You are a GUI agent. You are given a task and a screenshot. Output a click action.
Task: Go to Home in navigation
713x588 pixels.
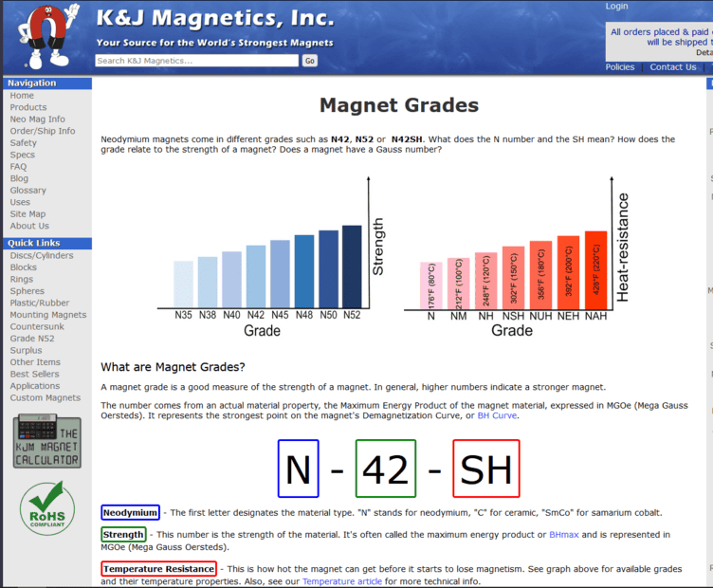(22, 96)
